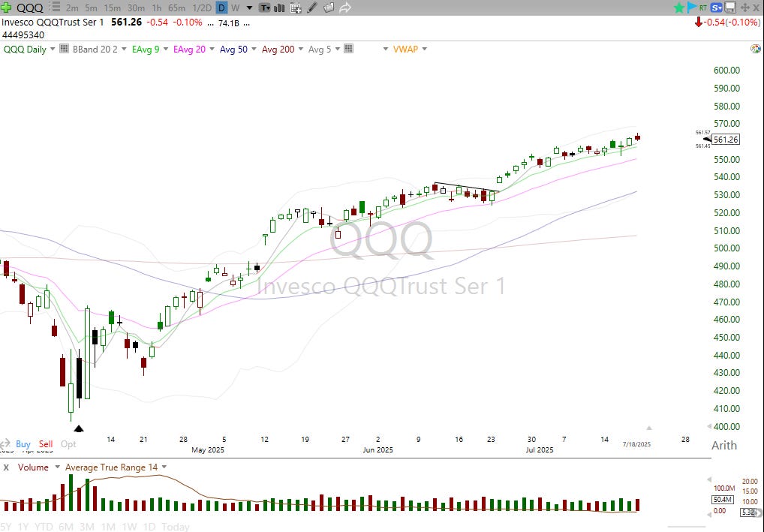Image resolution: width=764 pixels, height=532 pixels.
Task: Click the share arrow icon
Action: pos(345,8)
